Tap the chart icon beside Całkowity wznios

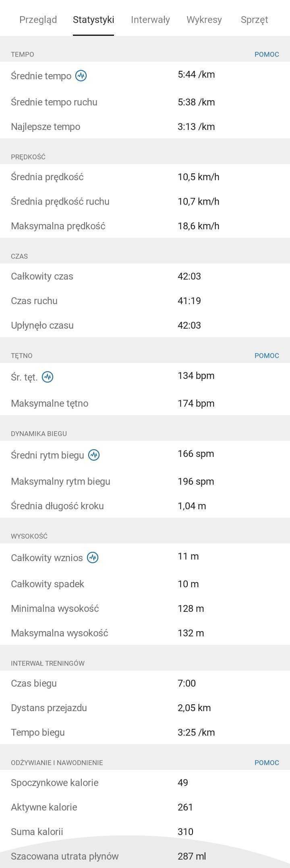click(93, 557)
